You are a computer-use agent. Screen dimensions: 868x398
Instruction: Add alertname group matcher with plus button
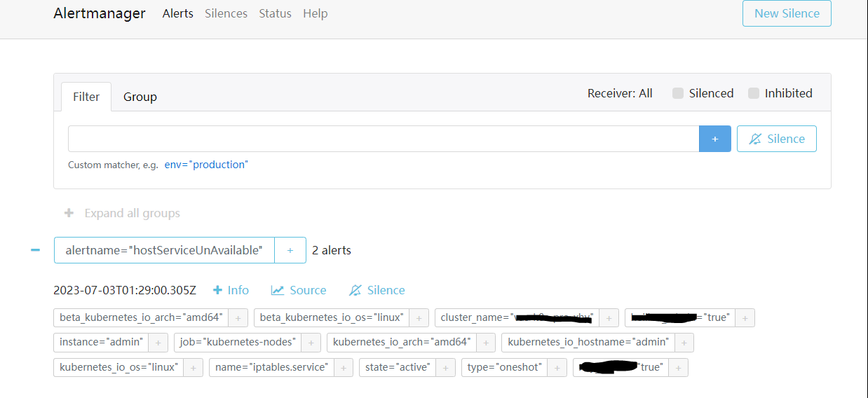[x=290, y=250]
